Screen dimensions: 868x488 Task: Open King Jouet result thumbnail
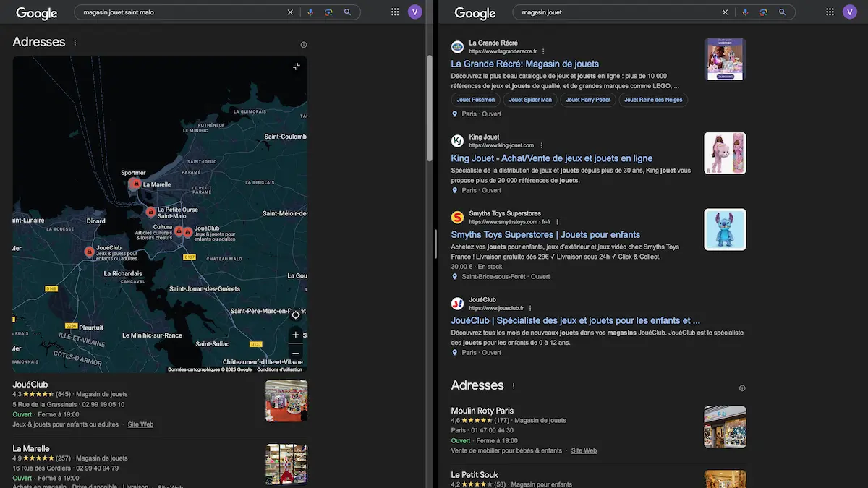(725, 153)
